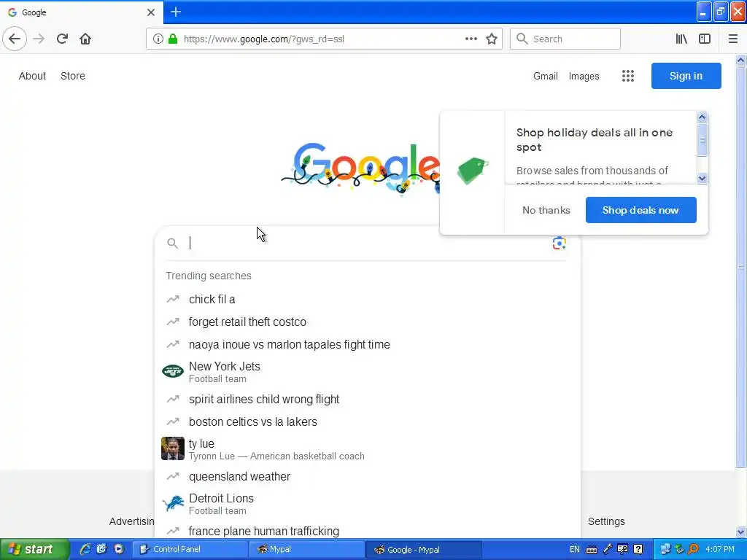Select the Google tab

coord(82,12)
